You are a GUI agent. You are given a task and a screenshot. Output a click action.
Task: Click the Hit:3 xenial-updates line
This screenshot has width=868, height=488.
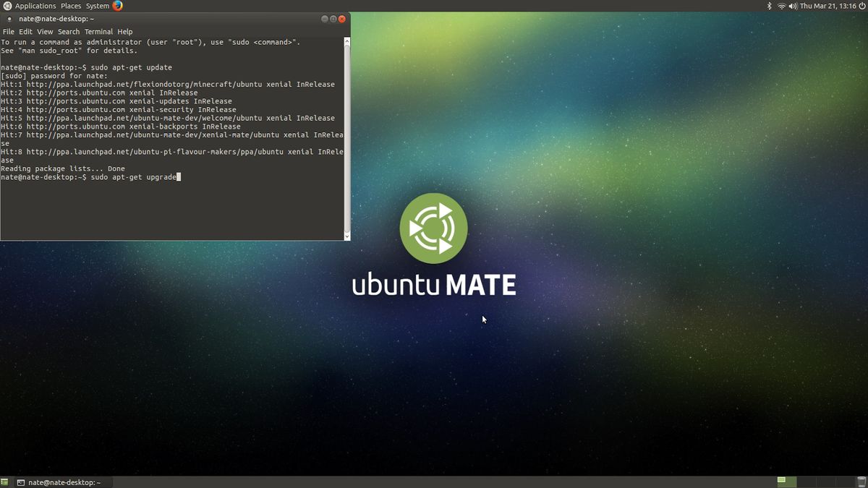116,101
